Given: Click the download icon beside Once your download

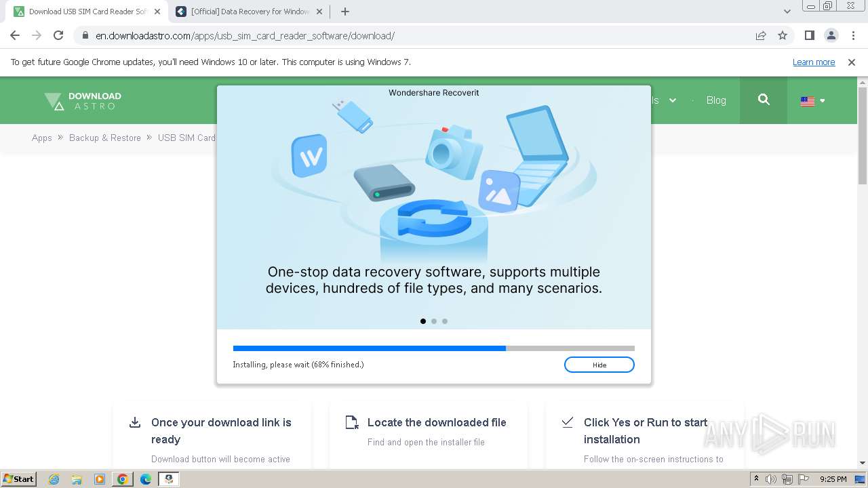Looking at the screenshot, I should [x=134, y=422].
